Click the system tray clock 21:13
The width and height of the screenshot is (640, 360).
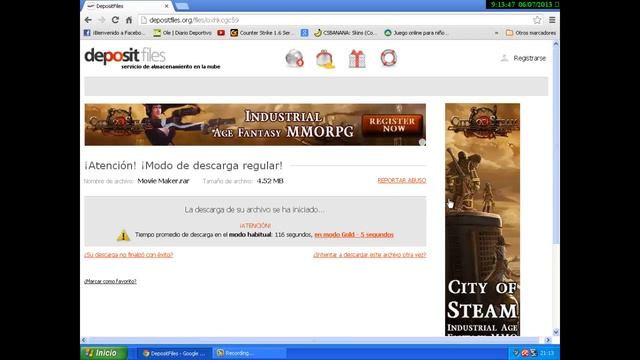pyautogui.click(x=547, y=353)
